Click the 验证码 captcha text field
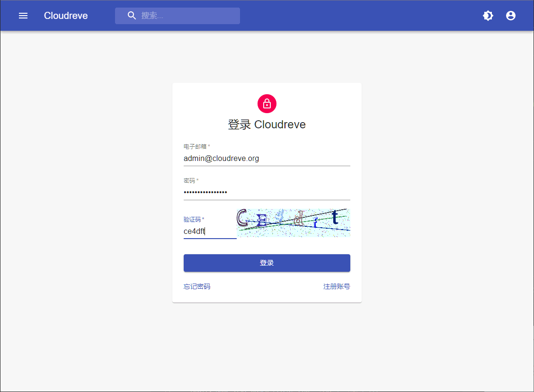534x392 pixels. 210,232
